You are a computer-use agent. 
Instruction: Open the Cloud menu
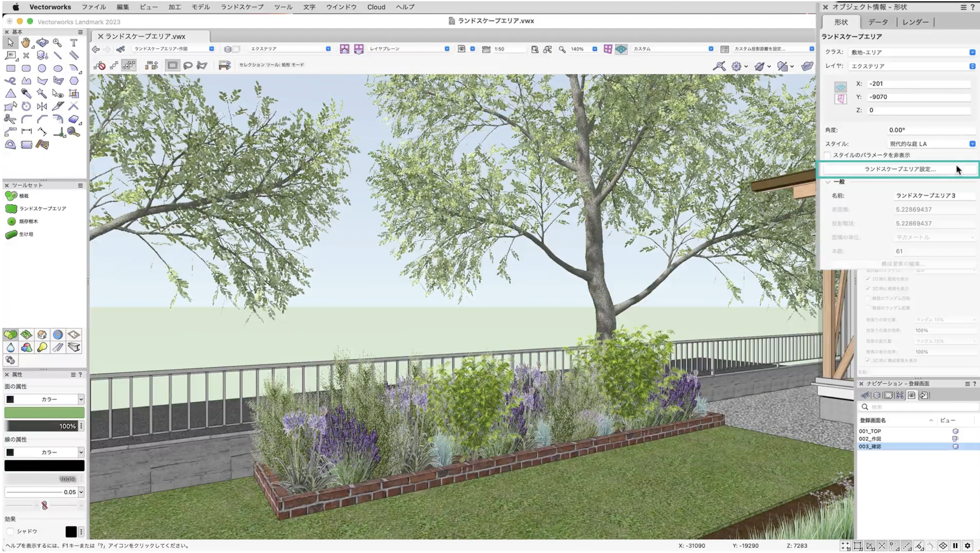click(x=376, y=7)
